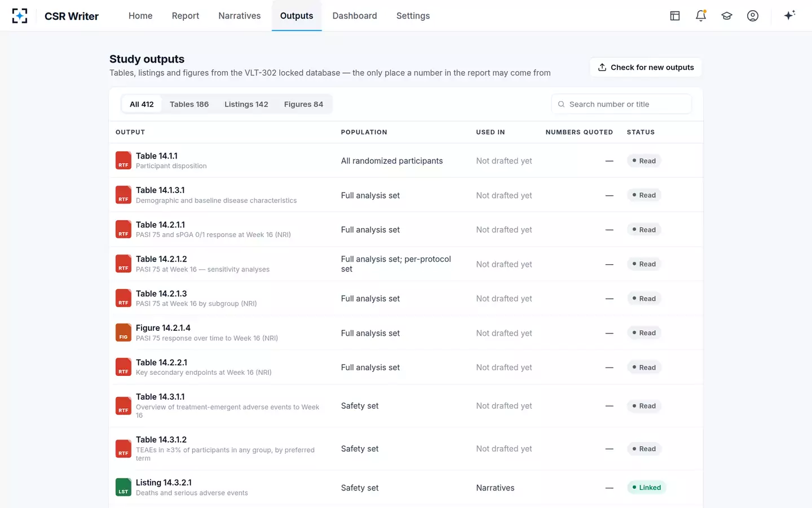This screenshot has width=812, height=508.
Task: Click "Participant disposition" subtitle
Action: pos(171,166)
